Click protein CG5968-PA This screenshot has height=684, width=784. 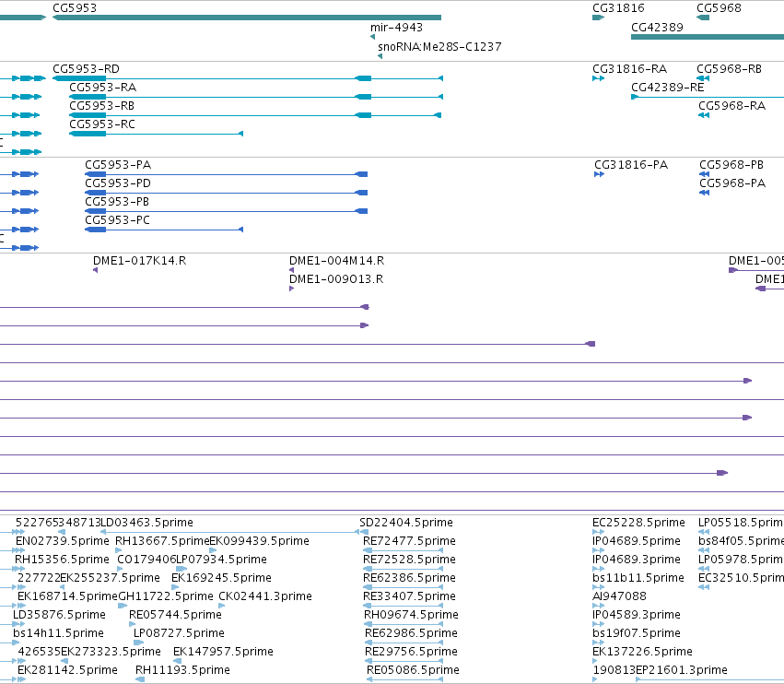tap(732, 183)
